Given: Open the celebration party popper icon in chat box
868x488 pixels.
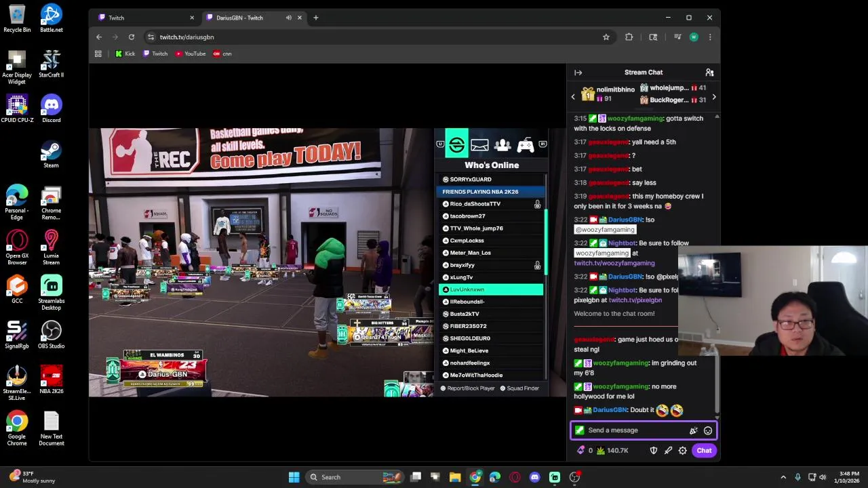Looking at the screenshot, I should click(x=693, y=430).
